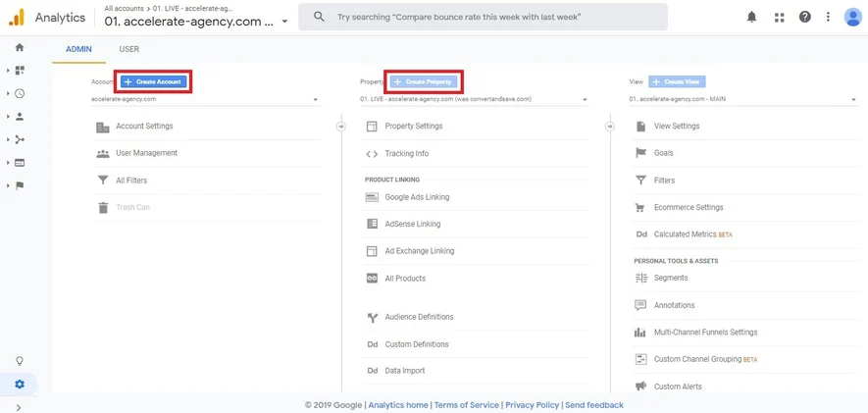Switch to the USER tab
Screen dimensions: 868x413
(x=129, y=49)
